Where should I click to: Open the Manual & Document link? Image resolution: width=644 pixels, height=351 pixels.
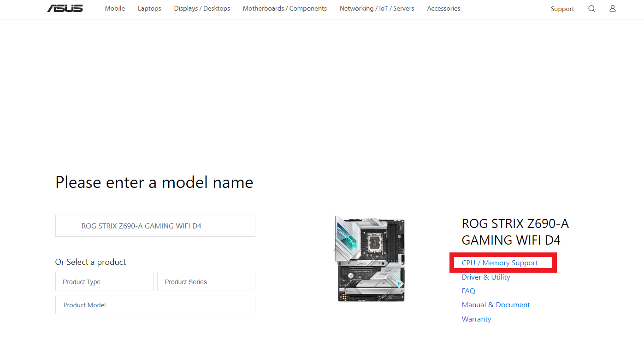click(x=496, y=304)
